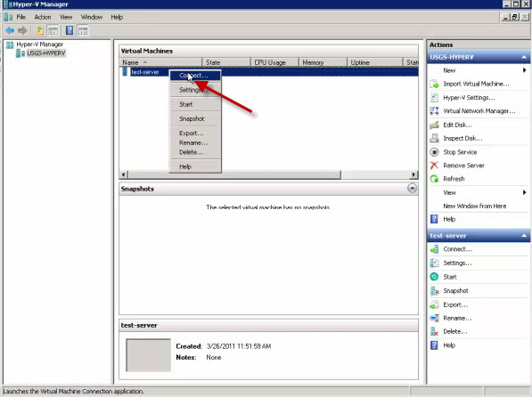Click the Remove Server action label
This screenshot has width=532, height=397.
463,166
